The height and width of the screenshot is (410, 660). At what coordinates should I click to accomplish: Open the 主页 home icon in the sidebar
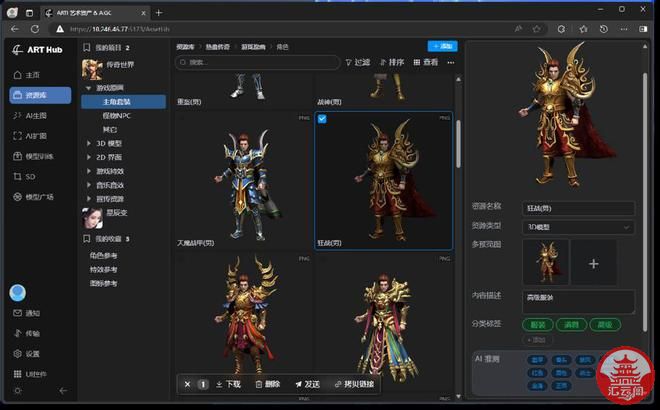tap(17, 75)
